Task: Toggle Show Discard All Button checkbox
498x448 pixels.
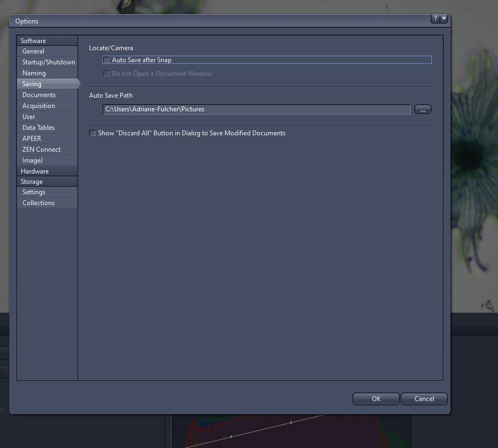Action: pos(92,133)
